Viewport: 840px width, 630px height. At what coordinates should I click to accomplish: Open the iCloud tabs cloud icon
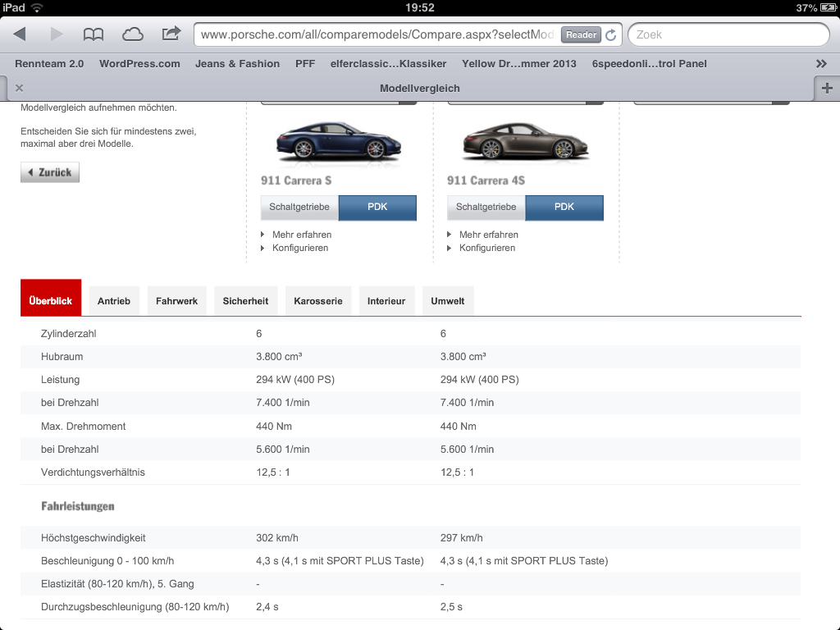(x=132, y=34)
